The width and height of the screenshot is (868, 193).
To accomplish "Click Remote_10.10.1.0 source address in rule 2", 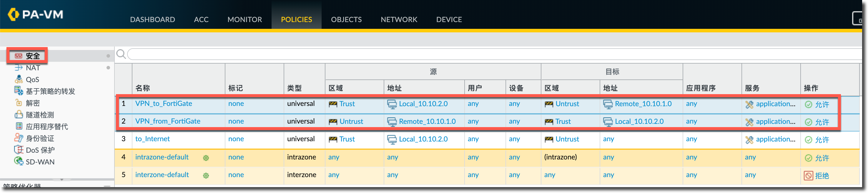I will (427, 121).
